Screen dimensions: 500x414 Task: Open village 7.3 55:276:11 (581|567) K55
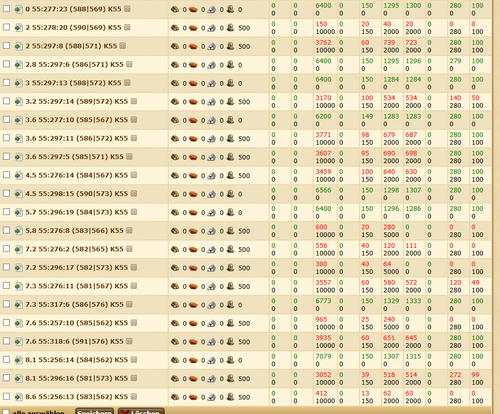pyautogui.click(x=77, y=286)
